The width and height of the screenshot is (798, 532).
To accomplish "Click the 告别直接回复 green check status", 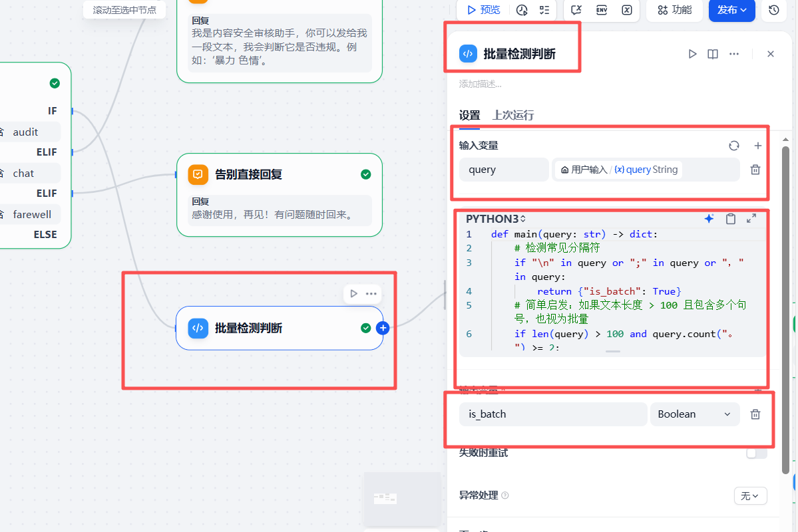I will click(x=365, y=174).
